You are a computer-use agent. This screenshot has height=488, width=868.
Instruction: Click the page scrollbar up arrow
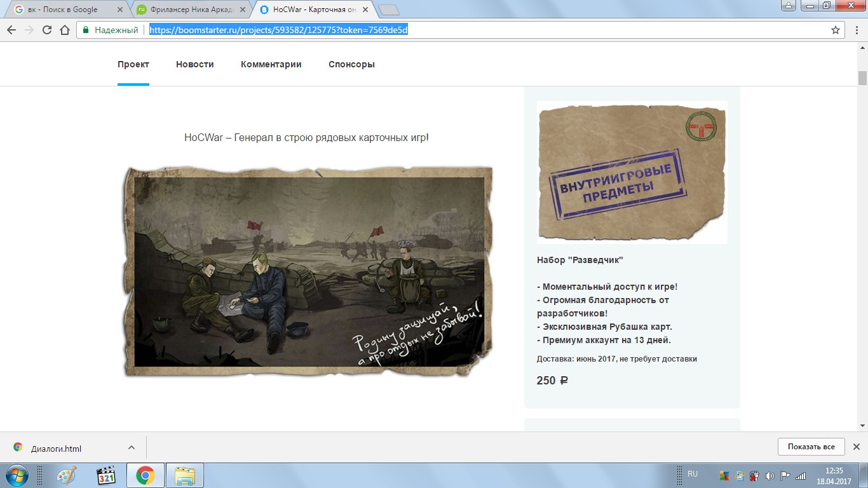click(x=862, y=47)
